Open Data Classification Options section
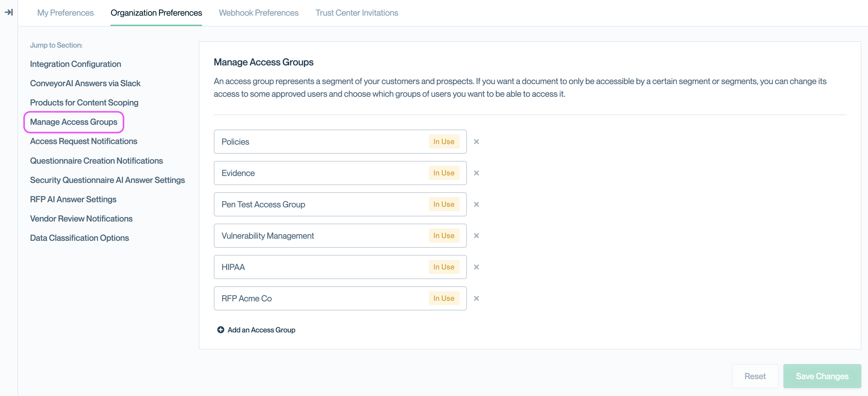The image size is (868, 396). click(80, 238)
